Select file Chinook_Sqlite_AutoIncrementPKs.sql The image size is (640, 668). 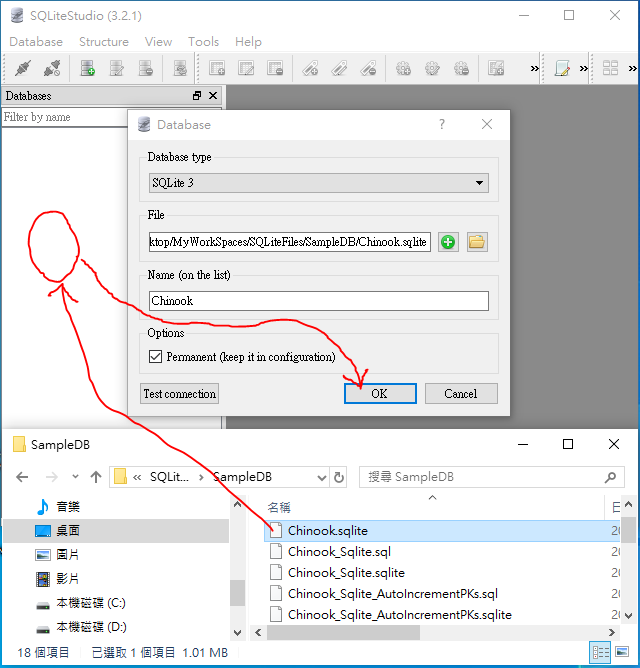pyautogui.click(x=393, y=593)
